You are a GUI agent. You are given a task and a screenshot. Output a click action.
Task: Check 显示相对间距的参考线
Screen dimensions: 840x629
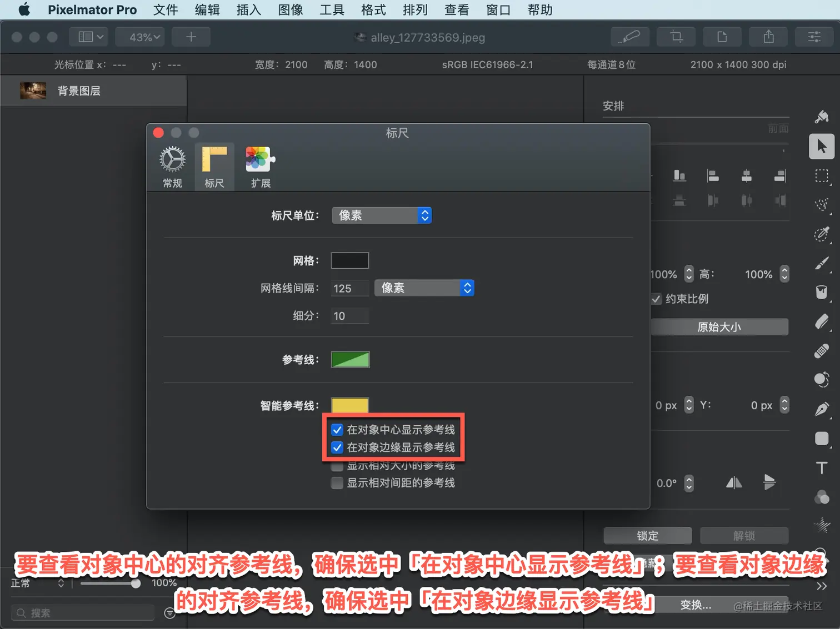click(x=337, y=483)
